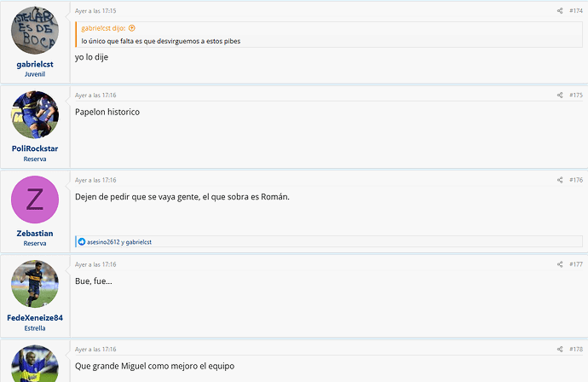
Task: Click the blue like icon under Zebastian's post
Action: pyautogui.click(x=82, y=242)
